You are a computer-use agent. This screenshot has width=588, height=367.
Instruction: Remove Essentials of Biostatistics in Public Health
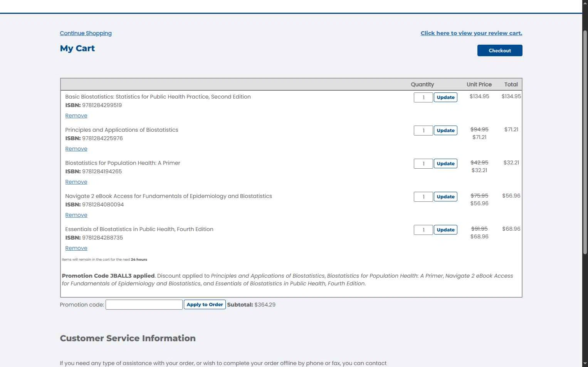coord(76,248)
